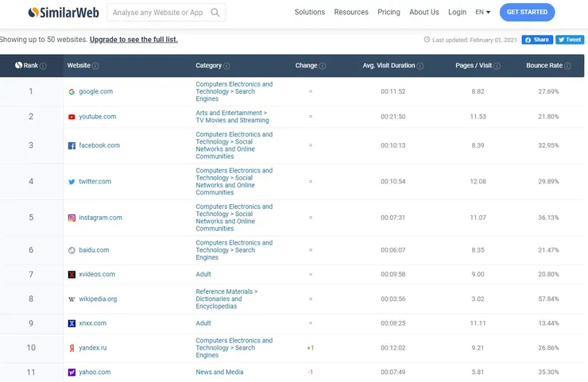Open the Solutions menu
This screenshot has width=588, height=382.
tap(309, 13)
